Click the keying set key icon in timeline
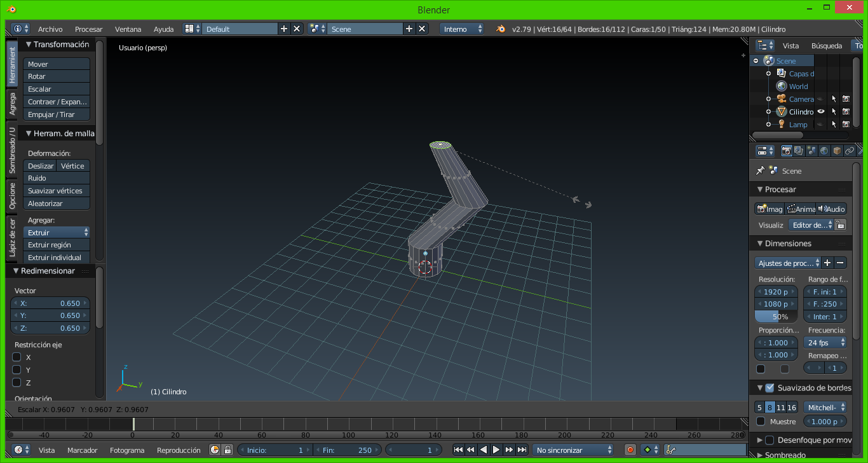This screenshot has height=463, width=868. (x=670, y=450)
